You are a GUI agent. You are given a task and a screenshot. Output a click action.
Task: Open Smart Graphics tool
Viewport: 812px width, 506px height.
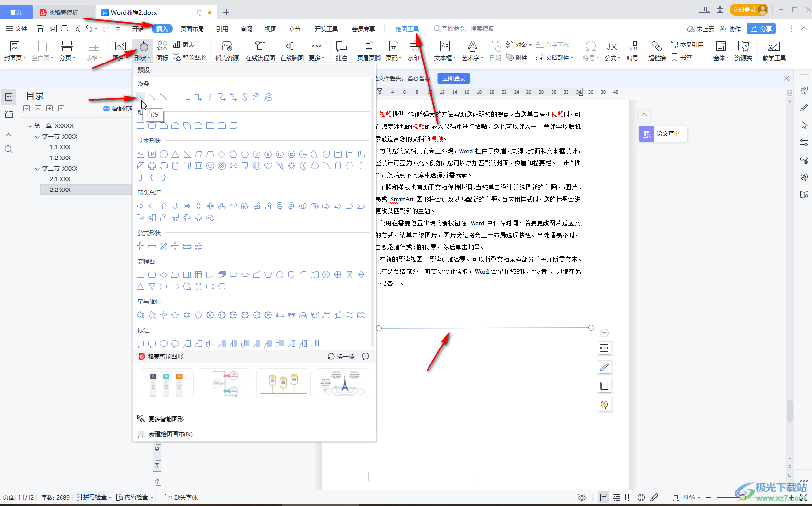coord(190,57)
